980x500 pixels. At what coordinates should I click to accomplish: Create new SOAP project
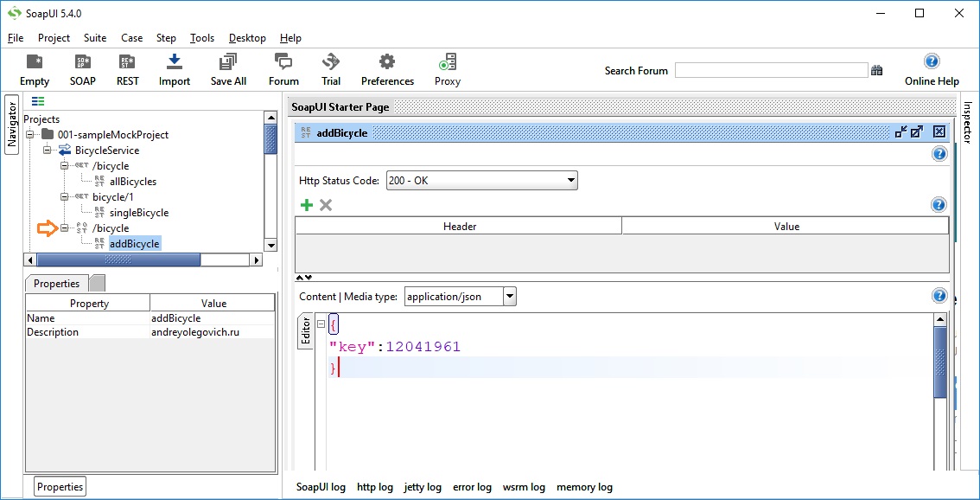[x=82, y=70]
